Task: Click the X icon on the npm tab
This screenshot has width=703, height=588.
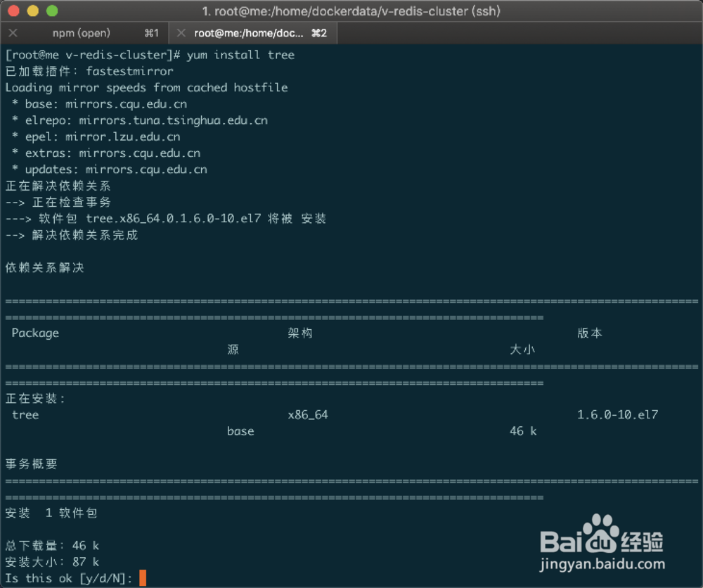Action: coord(13,32)
